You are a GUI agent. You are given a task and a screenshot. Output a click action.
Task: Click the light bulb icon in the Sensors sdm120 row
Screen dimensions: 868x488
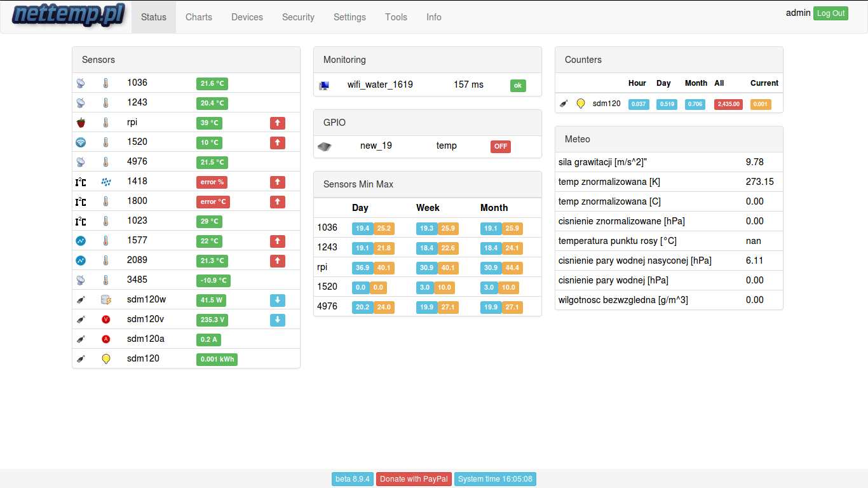pyautogui.click(x=106, y=359)
